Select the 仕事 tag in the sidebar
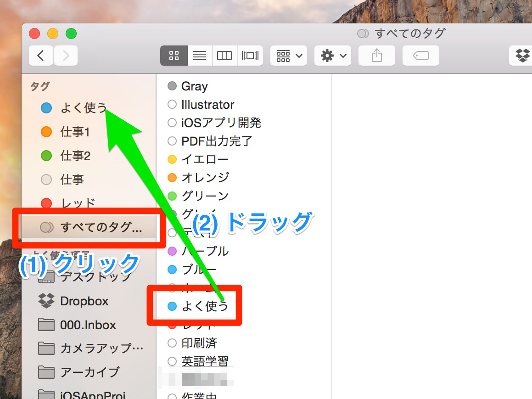Viewport: 532px width, 399px height. click(x=89, y=180)
